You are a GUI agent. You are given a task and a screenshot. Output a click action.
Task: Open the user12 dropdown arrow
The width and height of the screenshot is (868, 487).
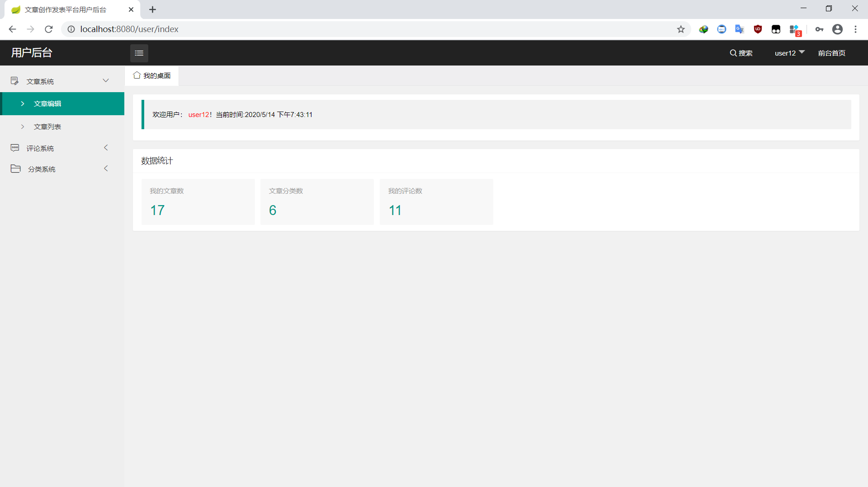click(x=802, y=52)
